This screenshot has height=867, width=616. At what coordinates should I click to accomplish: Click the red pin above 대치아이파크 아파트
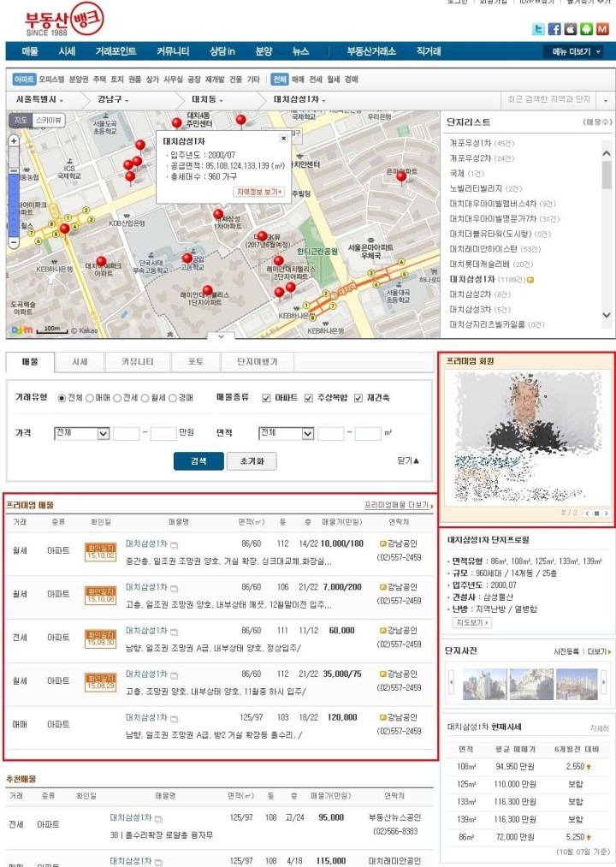pyautogui.click(x=101, y=262)
